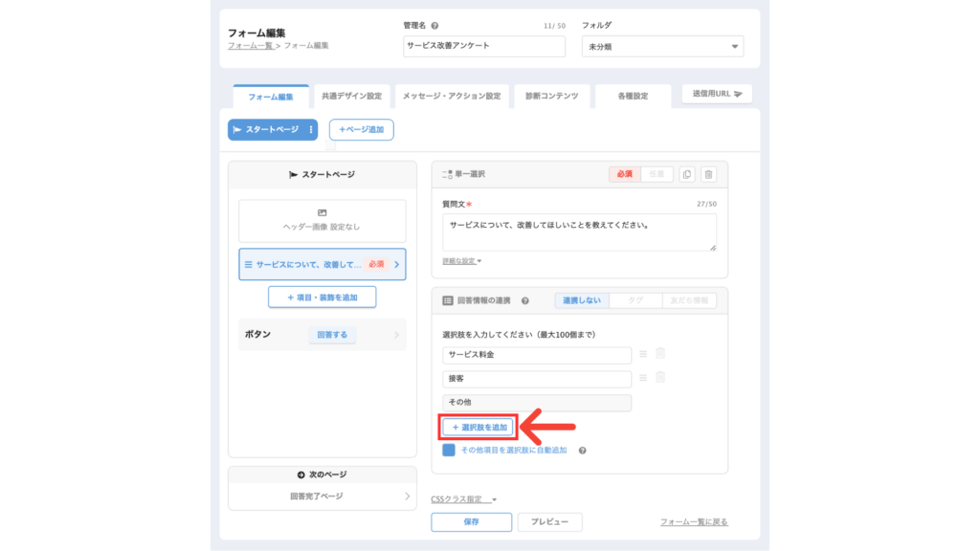Click the drag handle beside 接客 choice
Screen dimensions: 980x551
click(643, 379)
